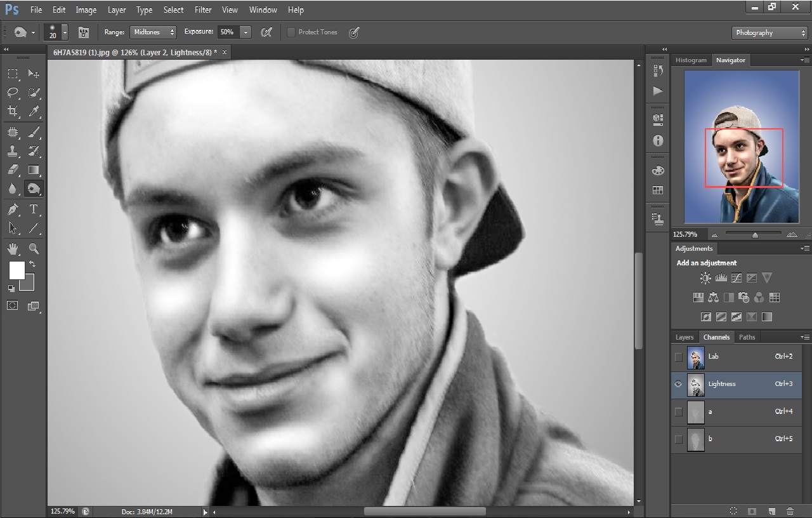Image resolution: width=812 pixels, height=518 pixels.
Task: Open the brush preset picker arrow
Action: 65,32
